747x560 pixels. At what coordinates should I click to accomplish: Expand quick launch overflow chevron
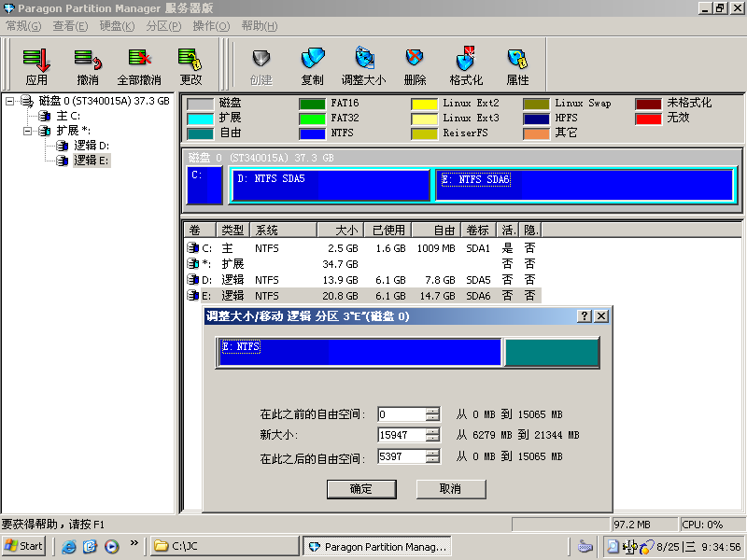point(134,542)
